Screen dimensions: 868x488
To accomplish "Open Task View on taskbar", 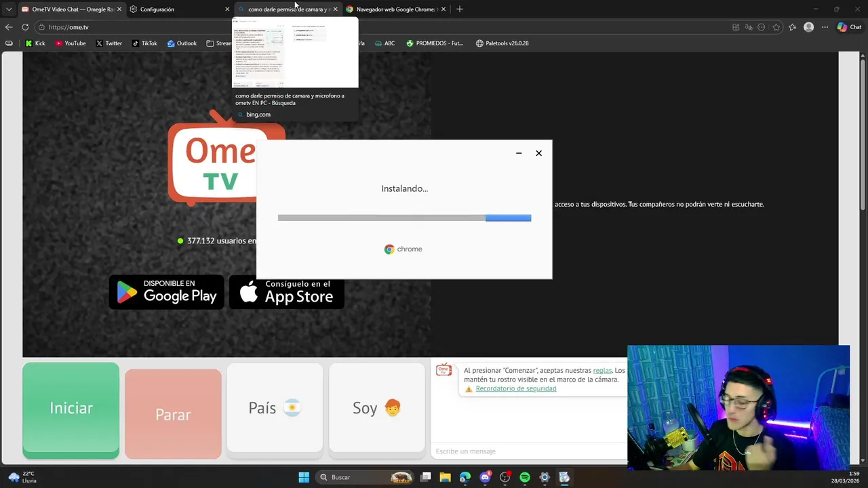I will pos(426,477).
